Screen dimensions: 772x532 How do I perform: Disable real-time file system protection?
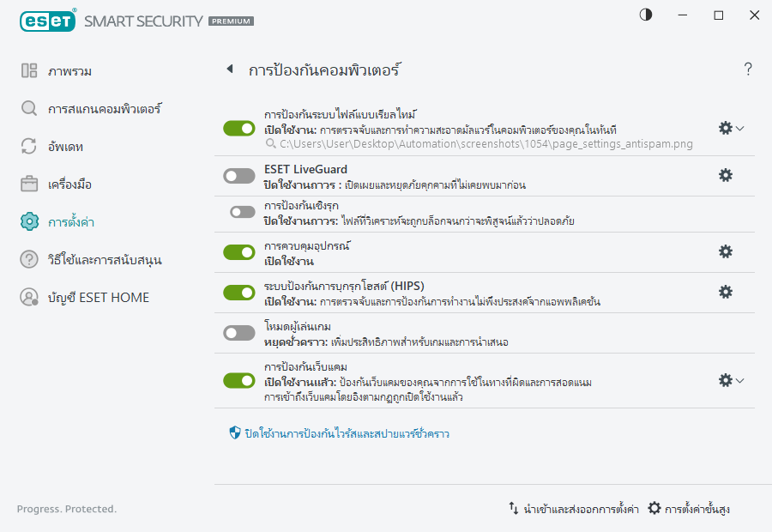coord(238,128)
